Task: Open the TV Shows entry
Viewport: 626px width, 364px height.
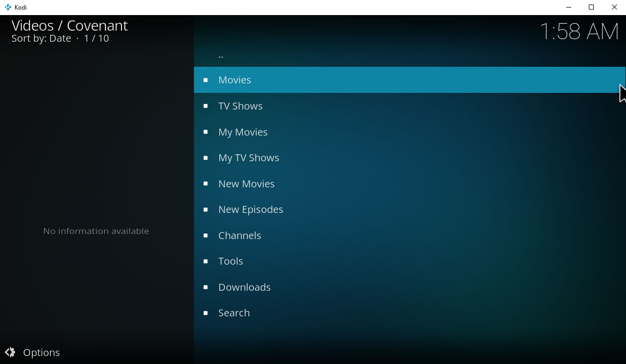Action: 410,106
